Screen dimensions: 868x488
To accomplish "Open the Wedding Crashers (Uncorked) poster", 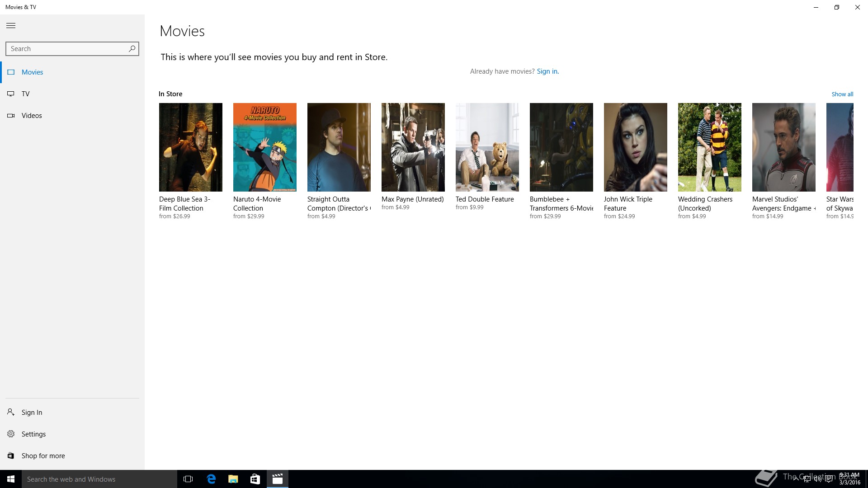I will 710,147.
